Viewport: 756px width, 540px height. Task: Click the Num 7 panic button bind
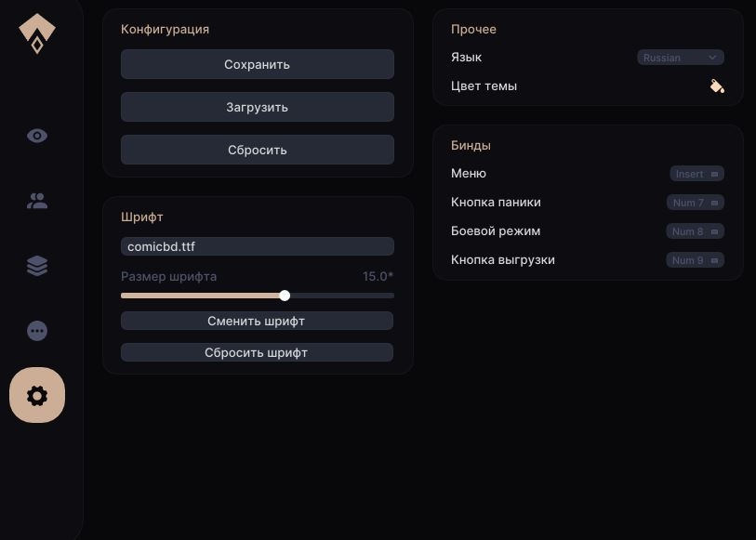click(695, 203)
